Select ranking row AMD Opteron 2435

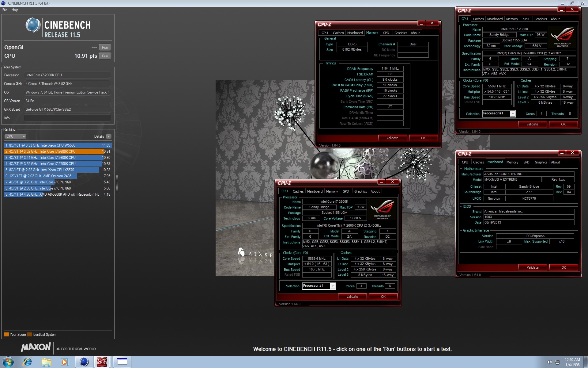(x=58, y=176)
